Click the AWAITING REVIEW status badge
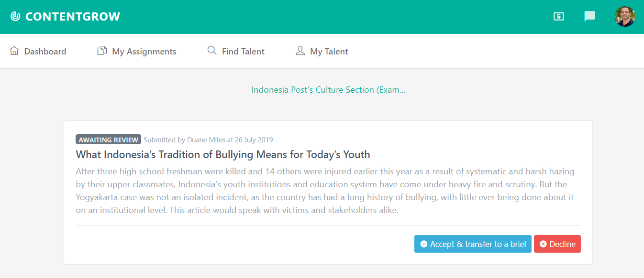 (x=108, y=139)
